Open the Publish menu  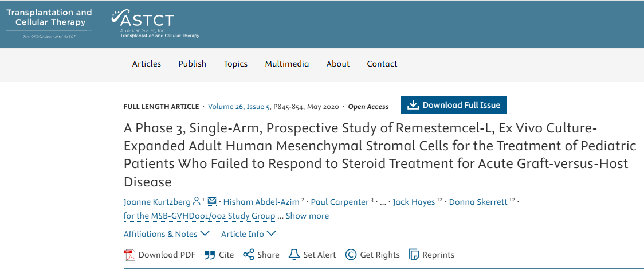[192, 64]
